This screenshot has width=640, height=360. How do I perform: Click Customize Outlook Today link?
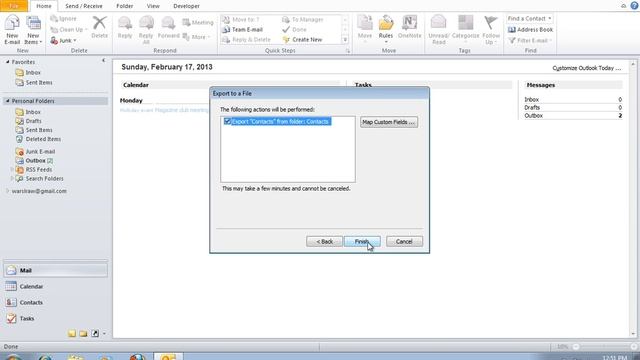point(587,68)
